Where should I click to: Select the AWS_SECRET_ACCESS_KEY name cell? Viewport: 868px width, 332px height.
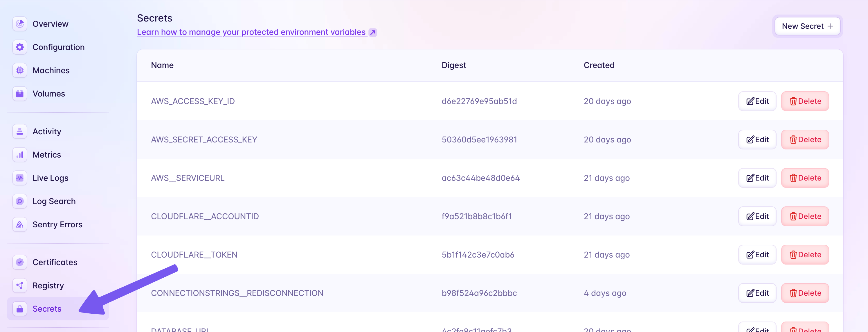pyautogui.click(x=204, y=140)
